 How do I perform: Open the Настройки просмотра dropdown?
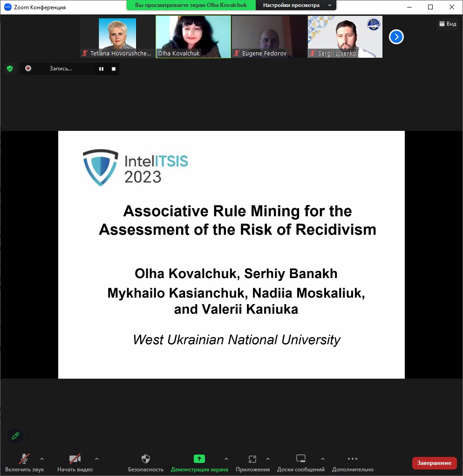[296, 5]
